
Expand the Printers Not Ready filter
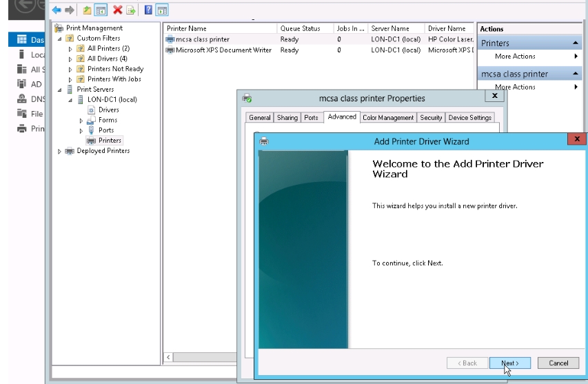(x=70, y=70)
